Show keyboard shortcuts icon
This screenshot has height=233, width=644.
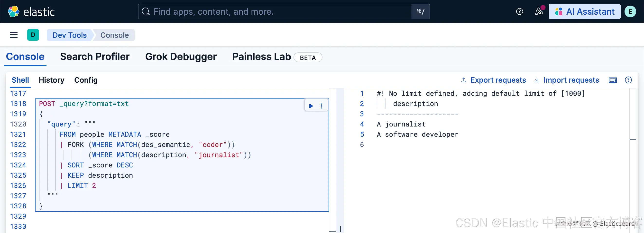coord(613,80)
